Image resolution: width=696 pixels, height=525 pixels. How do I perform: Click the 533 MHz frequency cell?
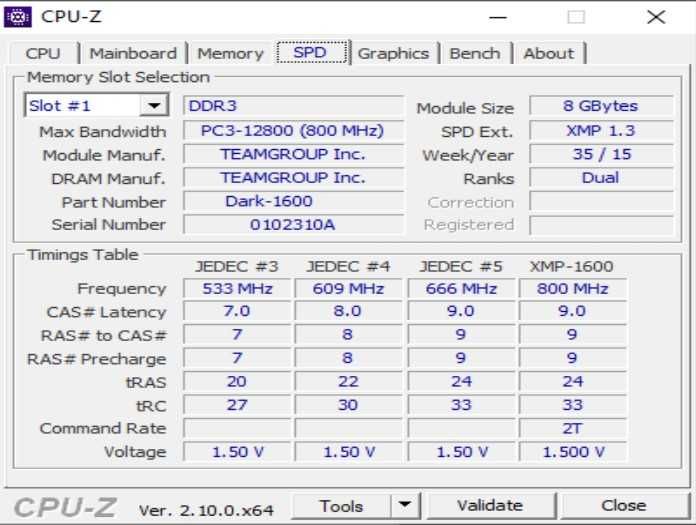point(237,288)
